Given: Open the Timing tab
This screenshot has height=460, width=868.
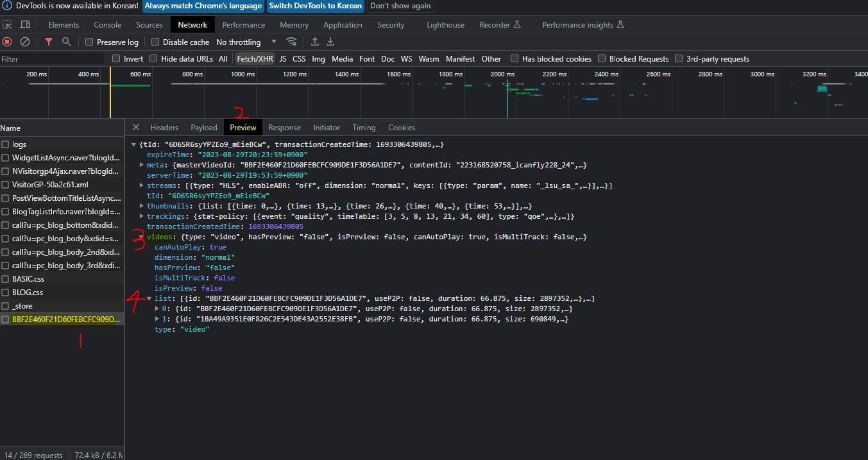Looking at the screenshot, I should click(364, 127).
